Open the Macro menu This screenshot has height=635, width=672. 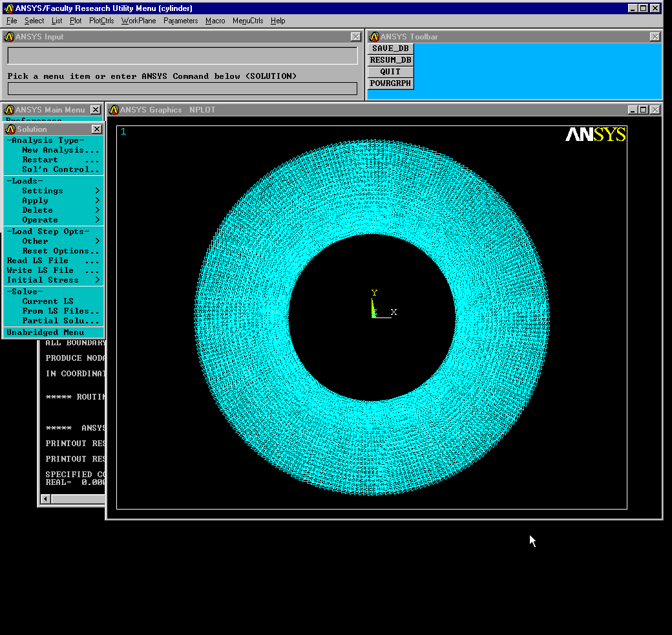(215, 21)
